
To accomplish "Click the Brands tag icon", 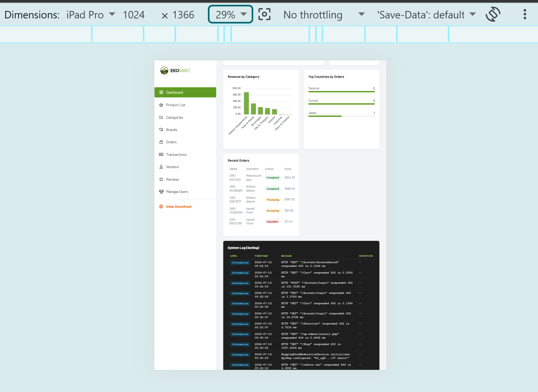I will 161,130.
